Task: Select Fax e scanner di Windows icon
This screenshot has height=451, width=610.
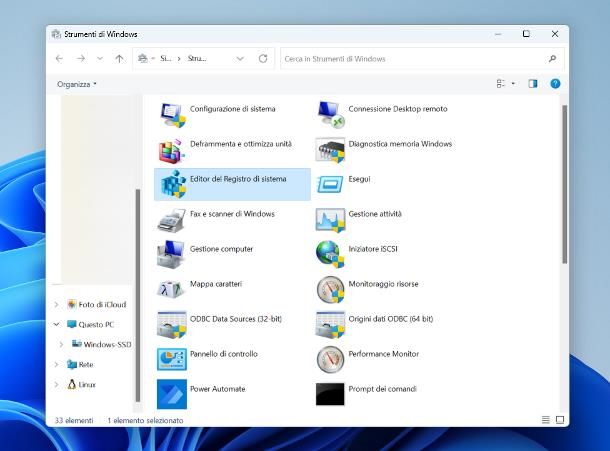Action: tap(171, 220)
